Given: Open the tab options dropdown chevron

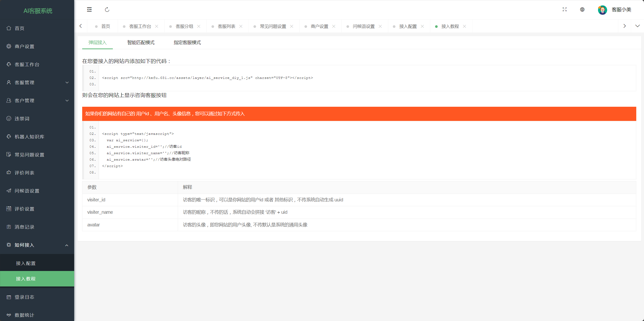Looking at the screenshot, I should pyautogui.click(x=638, y=26).
